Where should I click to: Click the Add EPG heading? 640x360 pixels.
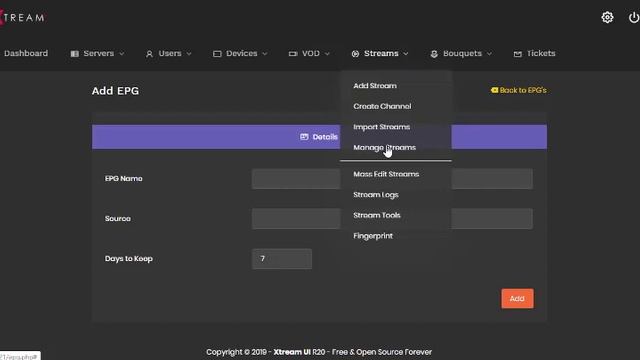[x=116, y=91]
